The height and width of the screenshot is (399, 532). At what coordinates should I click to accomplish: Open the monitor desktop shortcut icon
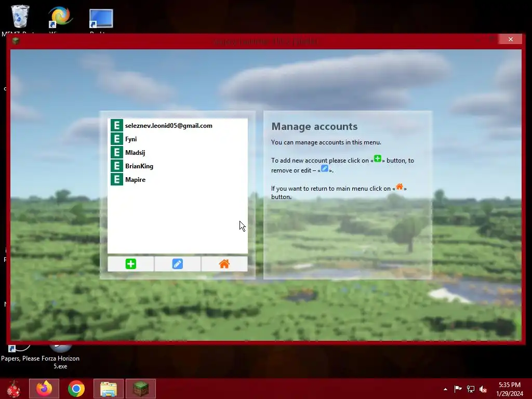point(101,18)
